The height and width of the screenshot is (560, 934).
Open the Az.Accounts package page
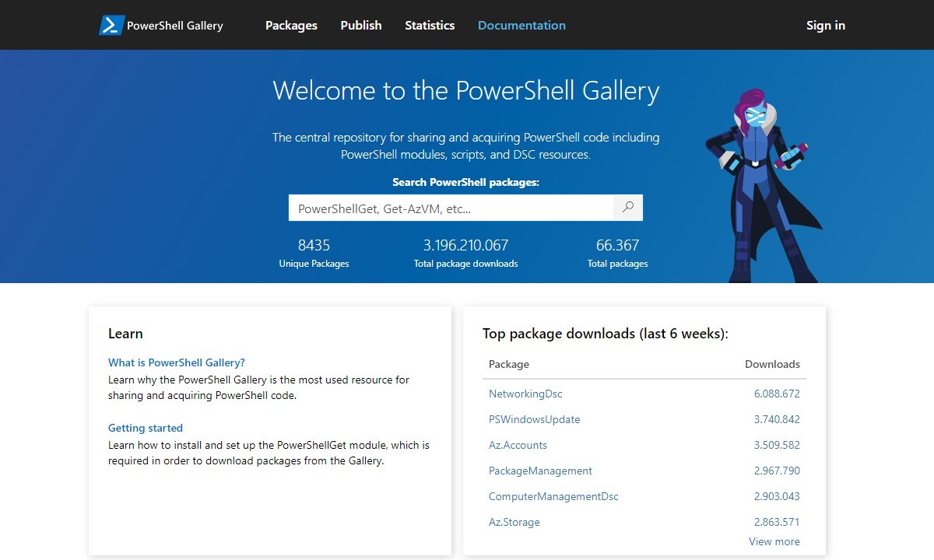point(518,445)
